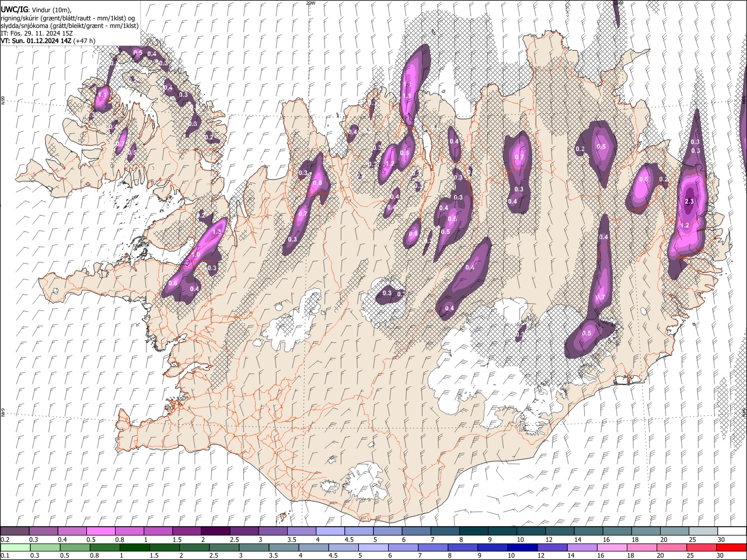Pick the bright red rain swatch above 30
The width and height of the screenshot is (747, 560).
(731, 547)
